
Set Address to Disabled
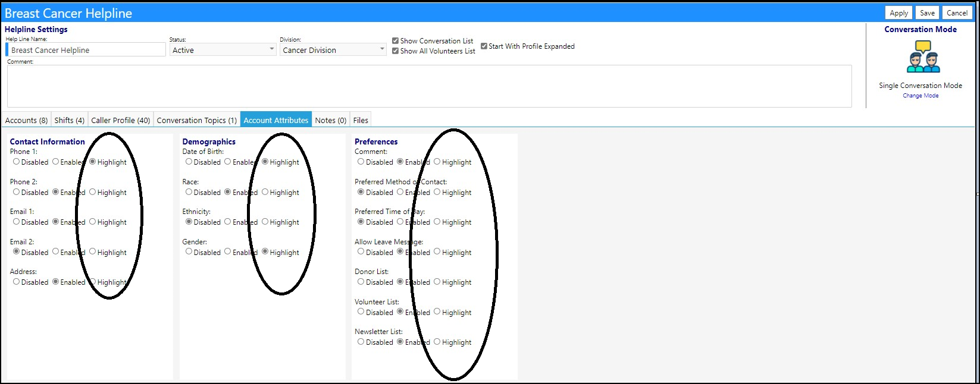pyautogui.click(x=16, y=282)
